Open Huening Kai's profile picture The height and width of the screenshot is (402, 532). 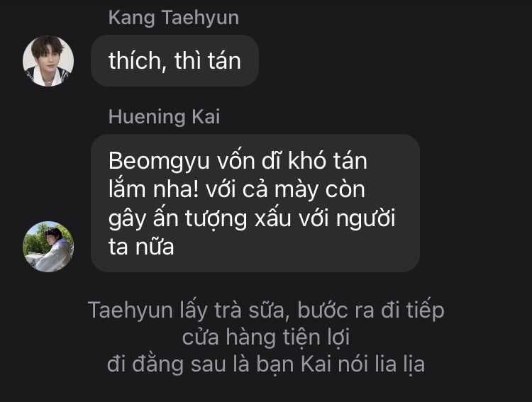48,247
